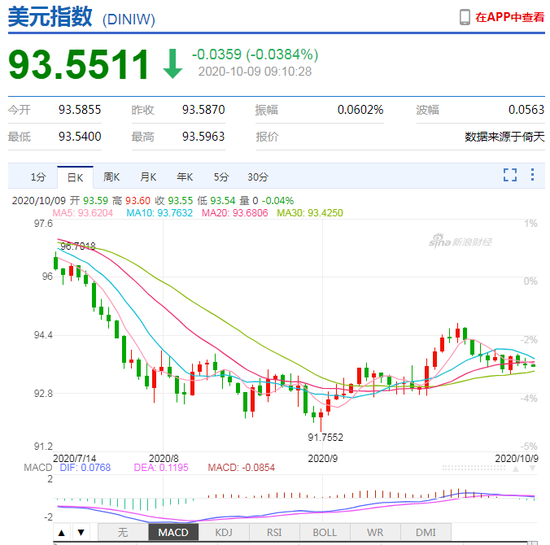Click the 振幅 value 0.0602%
550x545 pixels.
point(360,110)
